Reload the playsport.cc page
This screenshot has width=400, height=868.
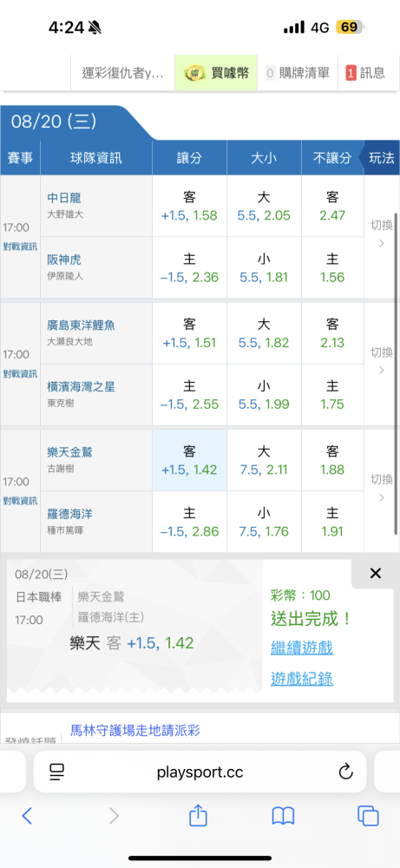point(346,771)
